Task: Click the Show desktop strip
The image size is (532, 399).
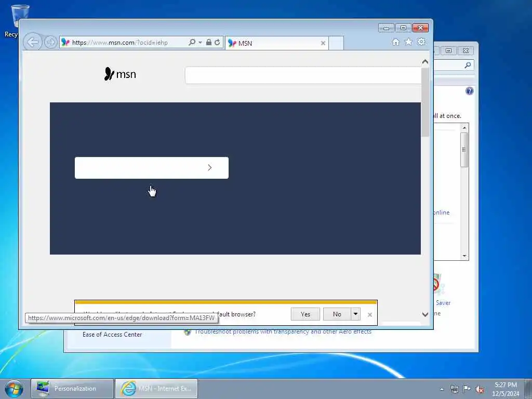Action: click(x=528, y=389)
